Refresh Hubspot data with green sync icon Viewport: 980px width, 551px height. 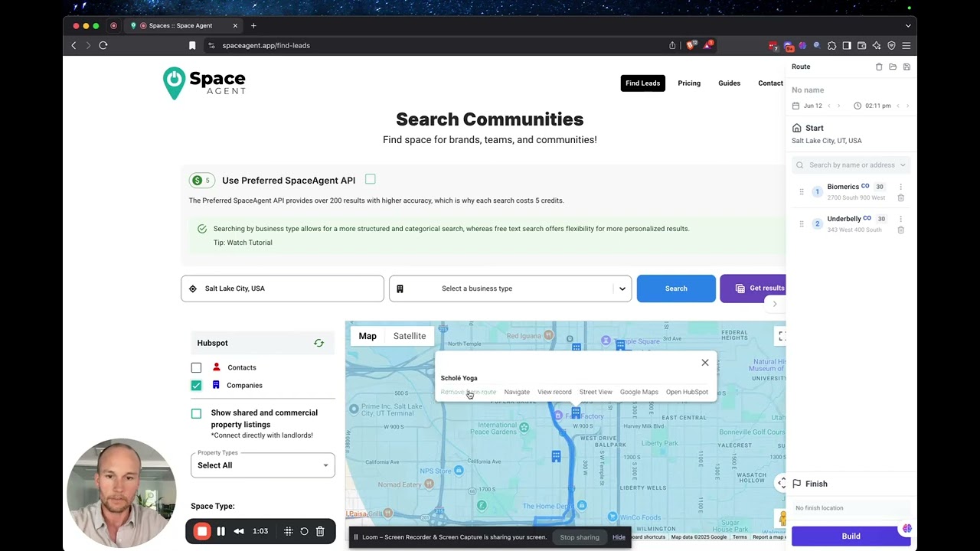pos(318,343)
